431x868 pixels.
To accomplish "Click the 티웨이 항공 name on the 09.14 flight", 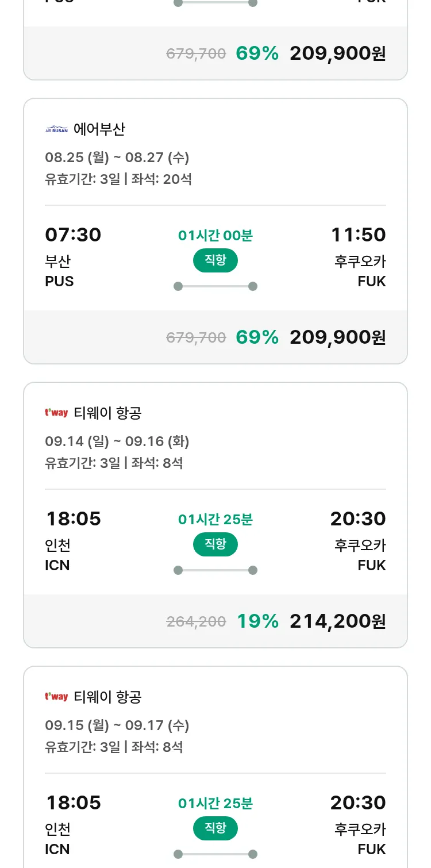I will click(x=108, y=413).
